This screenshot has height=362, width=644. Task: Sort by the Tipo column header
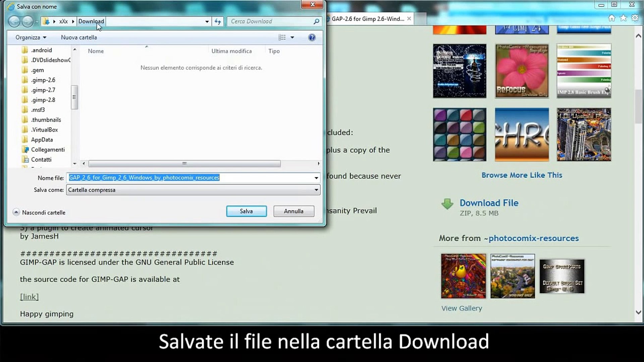click(274, 51)
